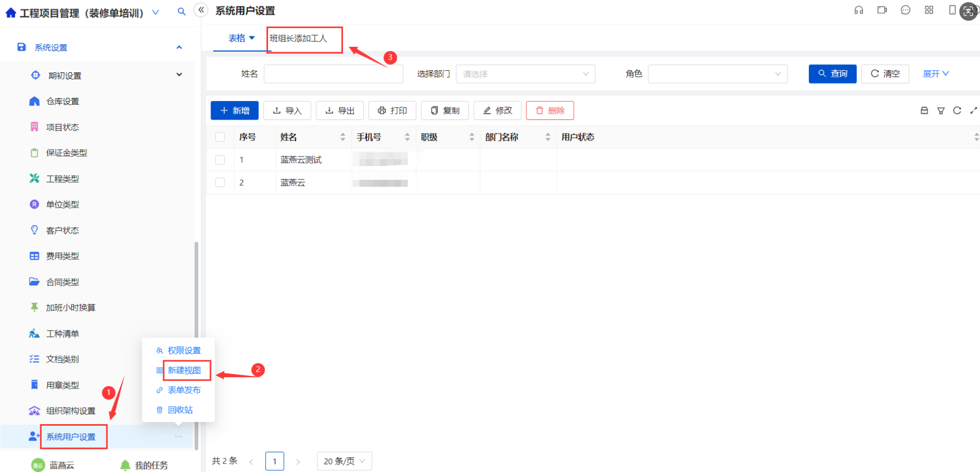The width and height of the screenshot is (980, 472).
Task: Refresh the table using circular arrow icon
Action: pos(957,111)
